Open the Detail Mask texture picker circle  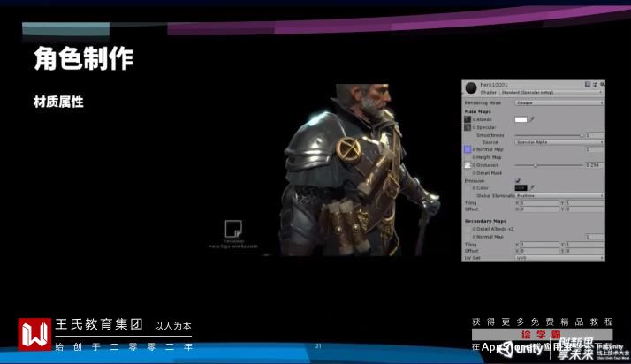coord(475,173)
